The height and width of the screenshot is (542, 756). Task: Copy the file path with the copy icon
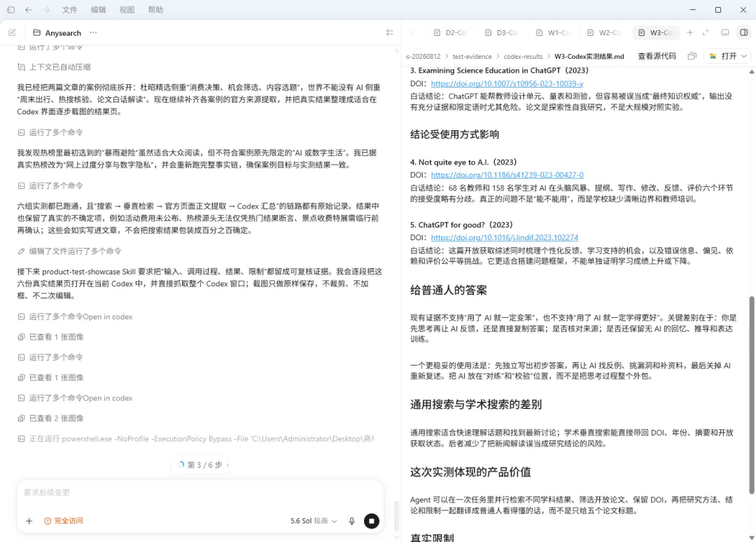pyautogui.click(x=692, y=56)
